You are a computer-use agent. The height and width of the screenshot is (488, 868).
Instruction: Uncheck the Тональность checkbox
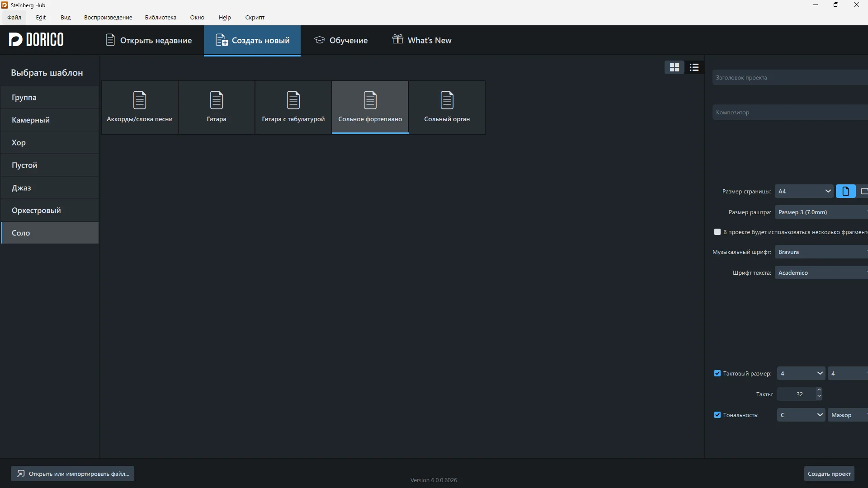717,415
